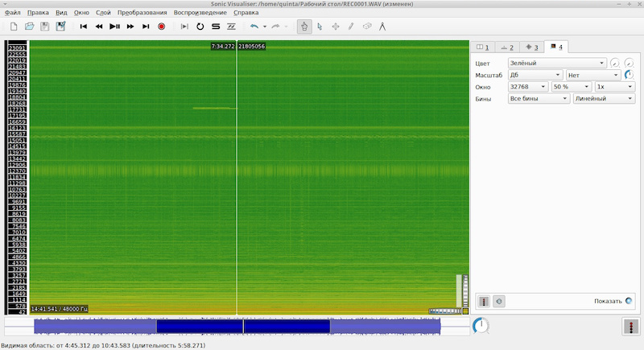
Task: Open the Преобразования menu
Action: click(x=142, y=13)
